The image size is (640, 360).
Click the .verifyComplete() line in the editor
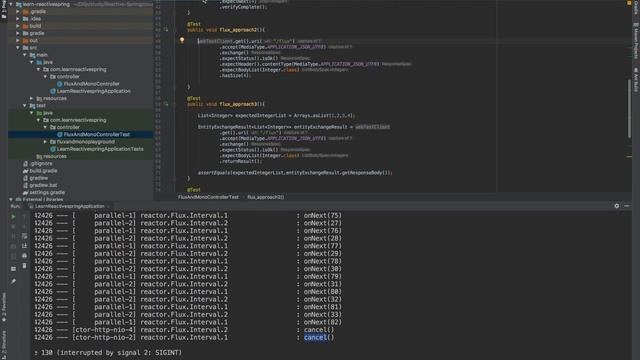[x=243, y=7]
